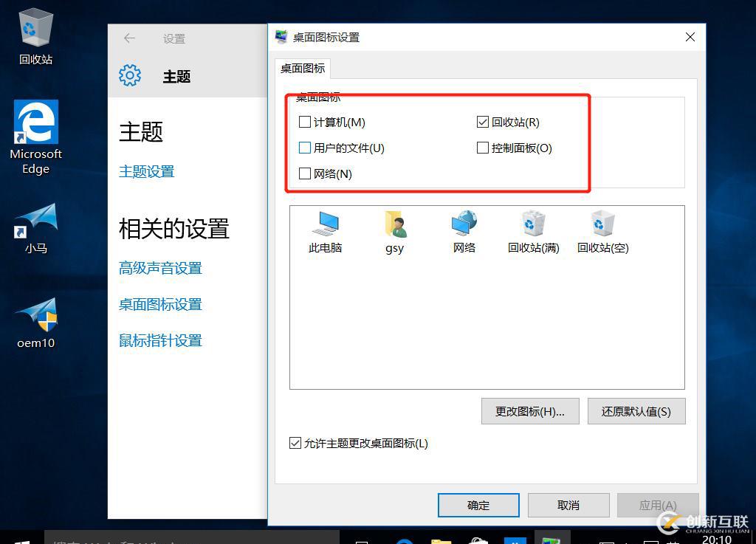Viewport: 756px width, 544px height.
Task: Enable the 控制面板(O) checkbox
Action: click(483, 148)
